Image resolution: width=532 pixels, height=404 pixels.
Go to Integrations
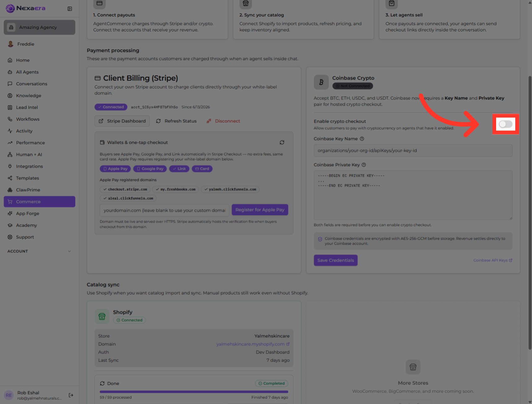(x=39, y=166)
